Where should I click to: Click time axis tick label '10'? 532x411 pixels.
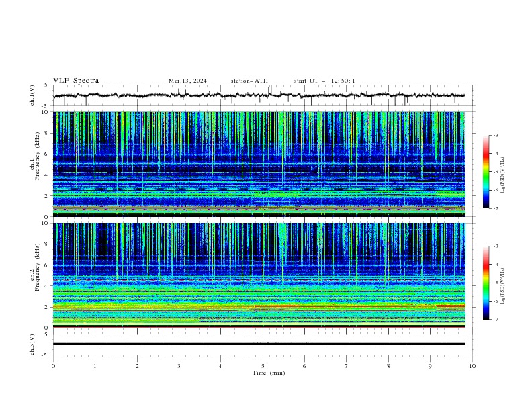[x=472, y=366]
